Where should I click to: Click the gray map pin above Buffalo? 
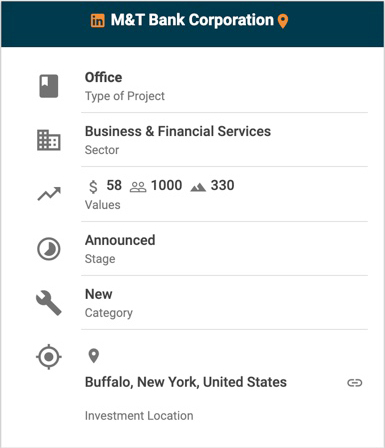tap(94, 356)
